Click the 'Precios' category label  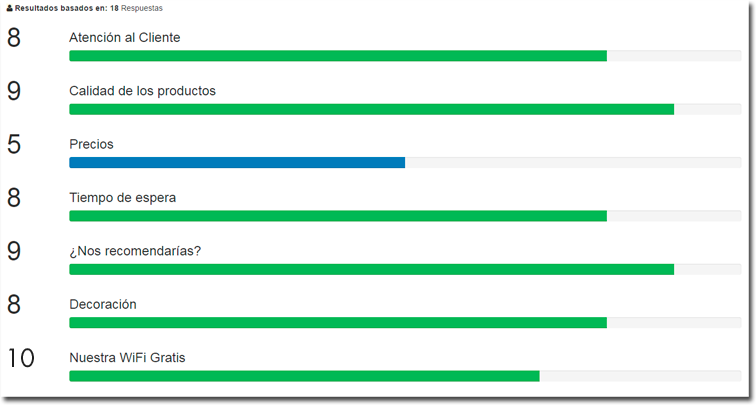point(91,144)
